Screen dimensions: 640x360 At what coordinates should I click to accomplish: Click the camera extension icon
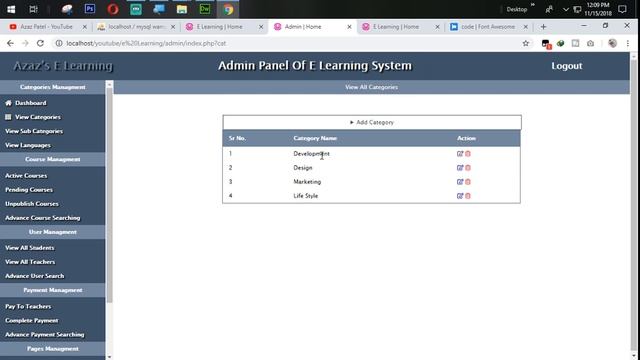590,43
